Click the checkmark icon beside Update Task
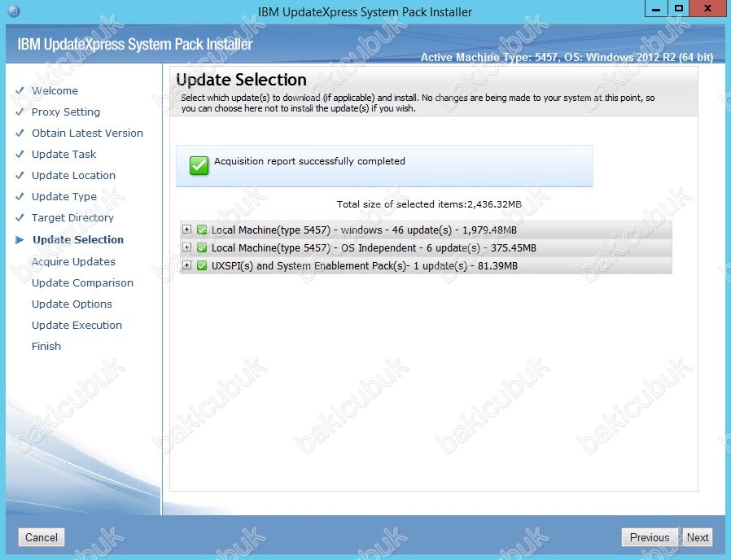Image resolution: width=731 pixels, height=560 pixels. (x=20, y=154)
